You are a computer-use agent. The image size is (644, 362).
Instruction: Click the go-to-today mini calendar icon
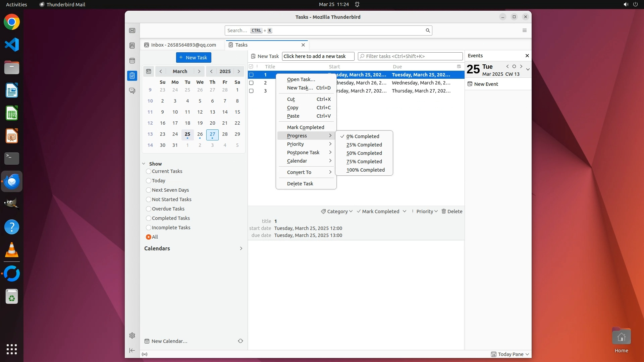coord(149,71)
